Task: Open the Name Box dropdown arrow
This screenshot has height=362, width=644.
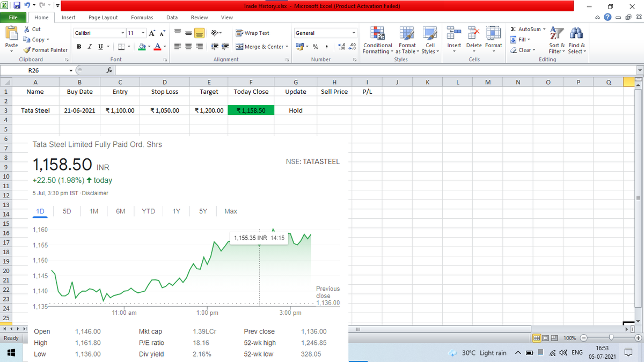Action: [71, 70]
